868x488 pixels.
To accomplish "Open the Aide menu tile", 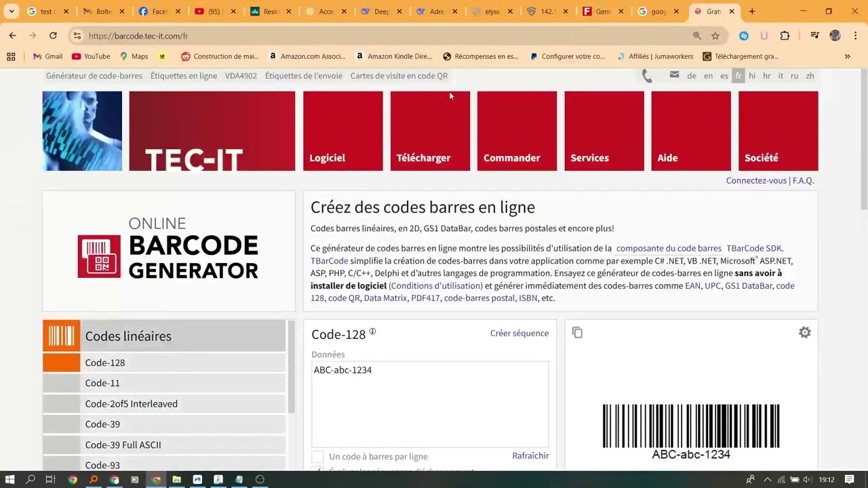I will click(x=691, y=131).
